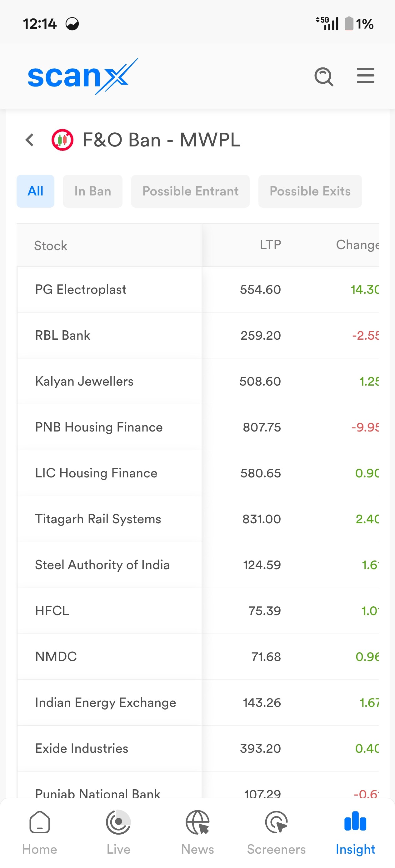Show Possible Exits stocks
The image size is (395, 868).
point(310,191)
